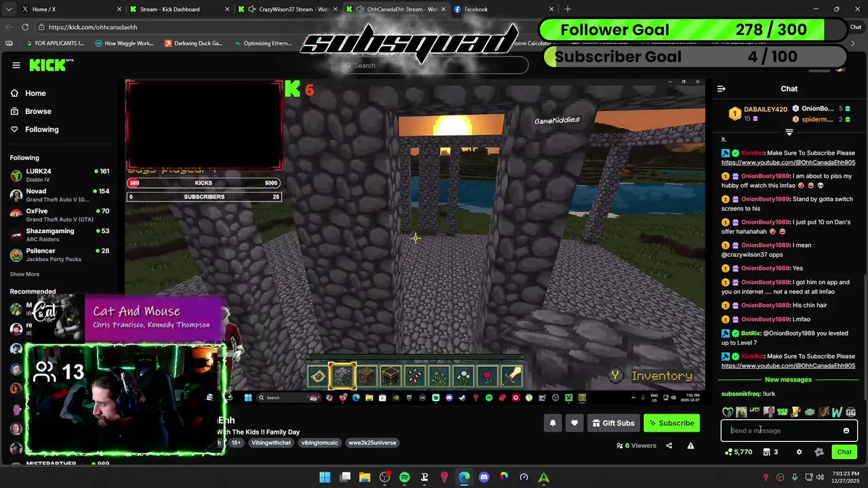This screenshot has height=488, width=868.
Task: Open the system tray volume control
Action: pyautogui.click(x=820, y=477)
